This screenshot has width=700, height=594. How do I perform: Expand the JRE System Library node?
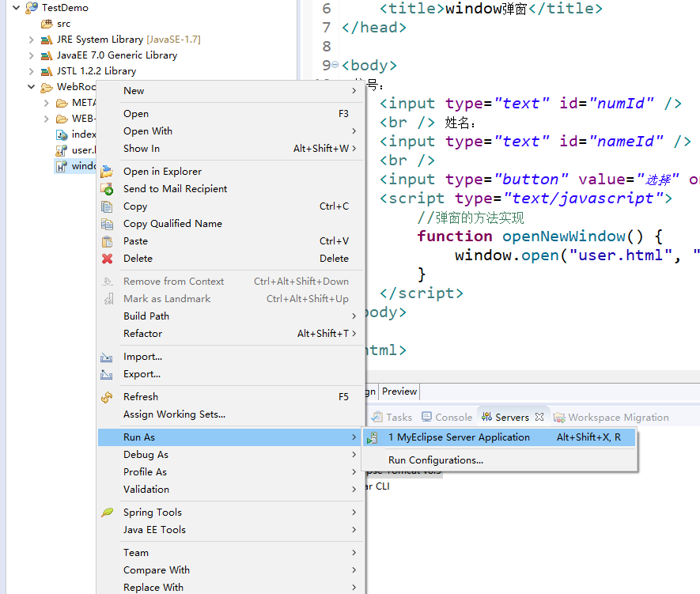point(31,40)
